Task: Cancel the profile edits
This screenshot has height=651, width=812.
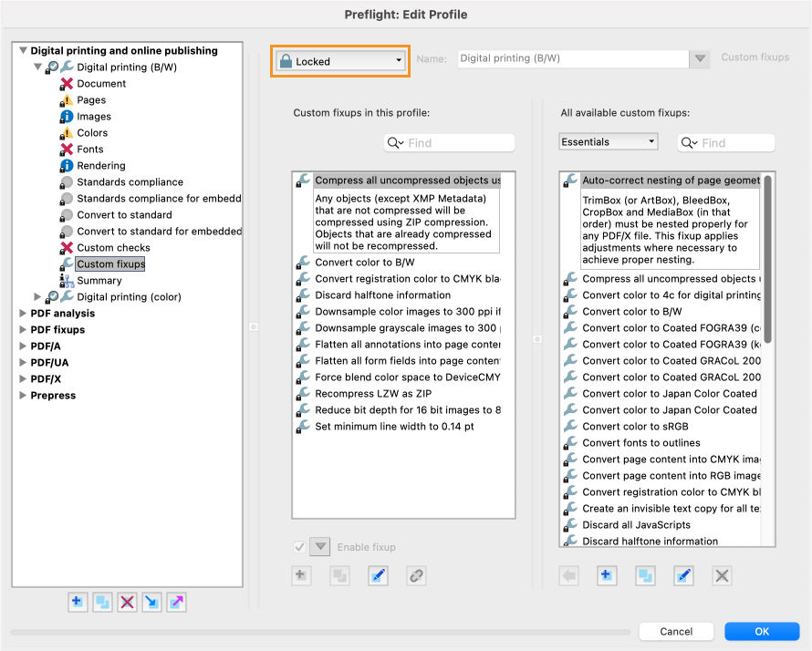Action: coord(676,631)
